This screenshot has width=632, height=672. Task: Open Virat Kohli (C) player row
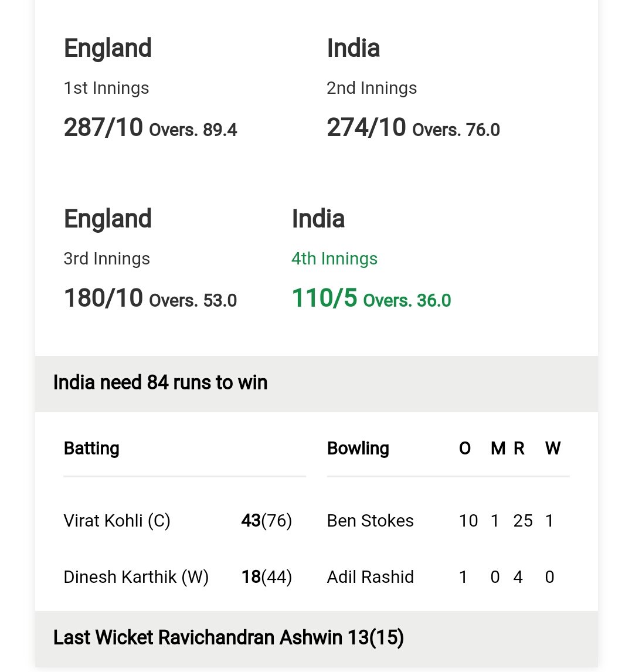click(x=178, y=521)
